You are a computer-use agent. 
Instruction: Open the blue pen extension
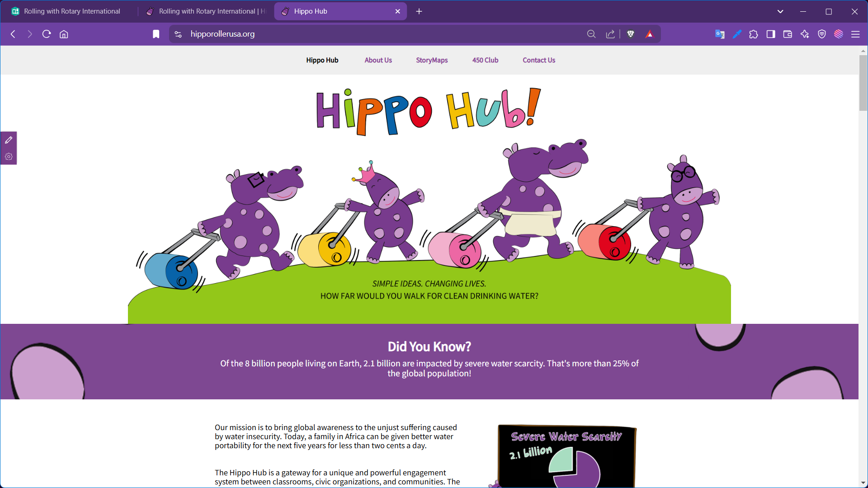point(737,34)
